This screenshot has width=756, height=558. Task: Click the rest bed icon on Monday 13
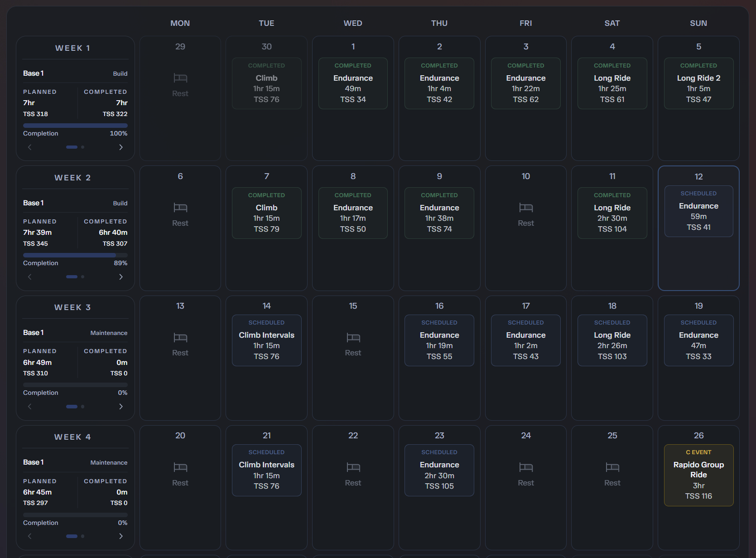(x=180, y=337)
